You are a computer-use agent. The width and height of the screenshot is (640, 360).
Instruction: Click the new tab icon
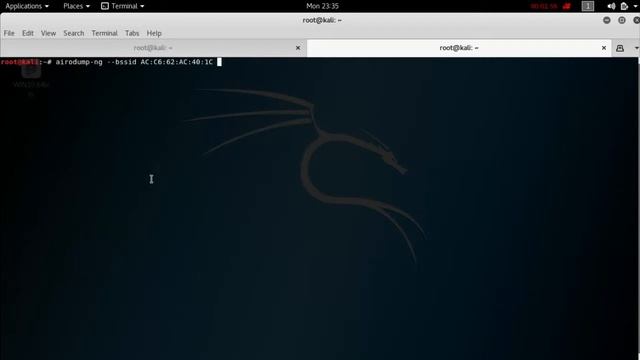620,48
